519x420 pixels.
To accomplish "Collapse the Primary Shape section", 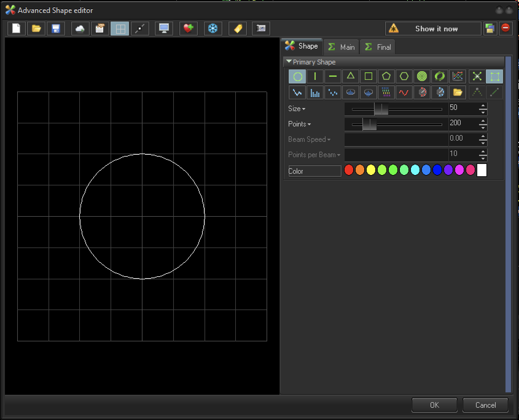I will 289,62.
